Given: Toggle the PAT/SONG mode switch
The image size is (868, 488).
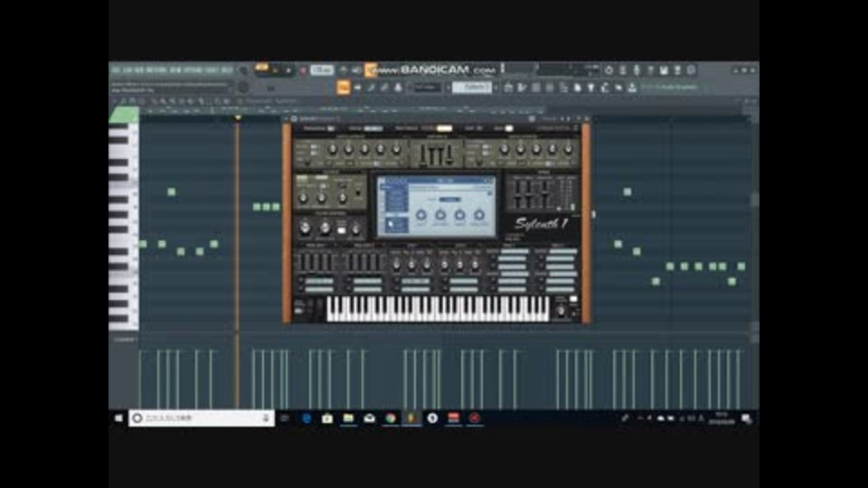Looking at the screenshot, I should click(x=261, y=68).
